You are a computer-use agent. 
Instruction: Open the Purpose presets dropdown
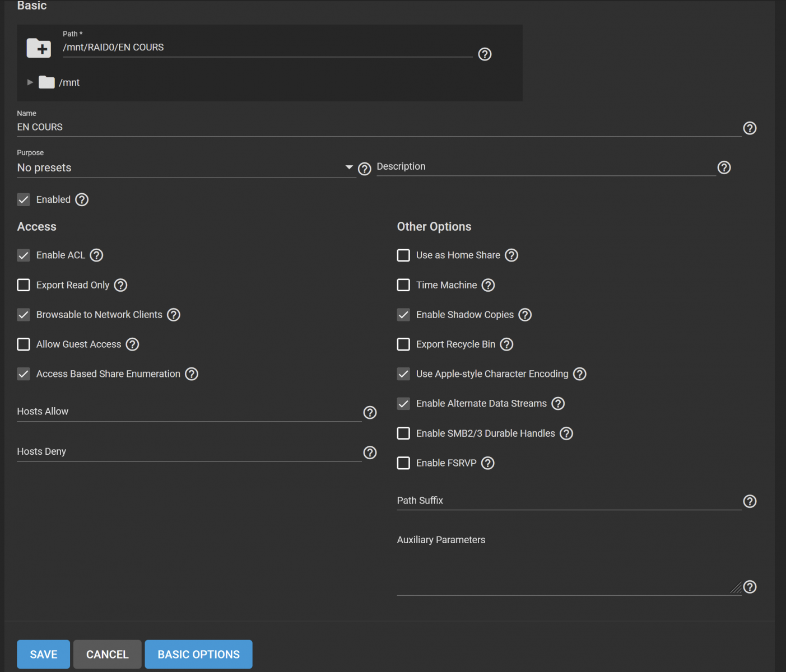point(187,168)
